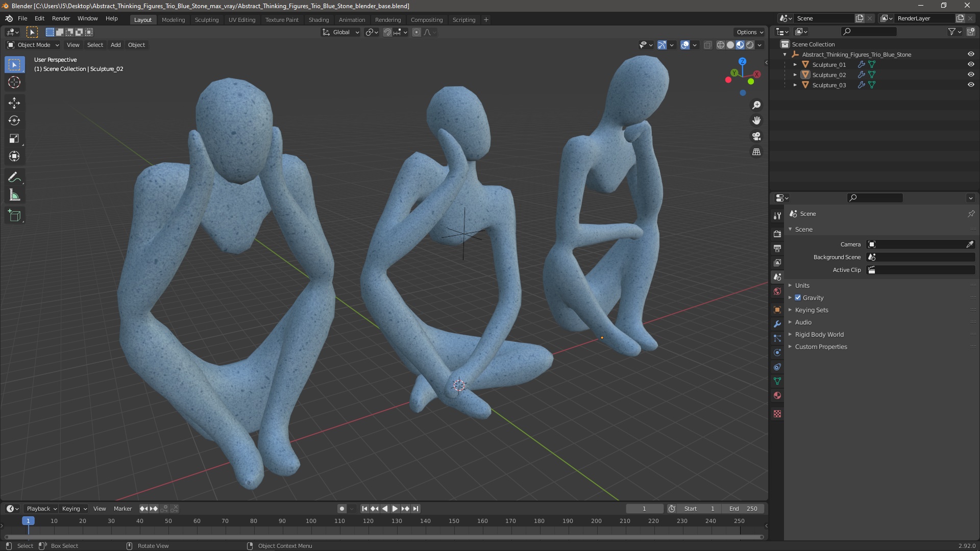This screenshot has width=980, height=551.
Task: Choose the Add Cube tool
Action: point(14,216)
